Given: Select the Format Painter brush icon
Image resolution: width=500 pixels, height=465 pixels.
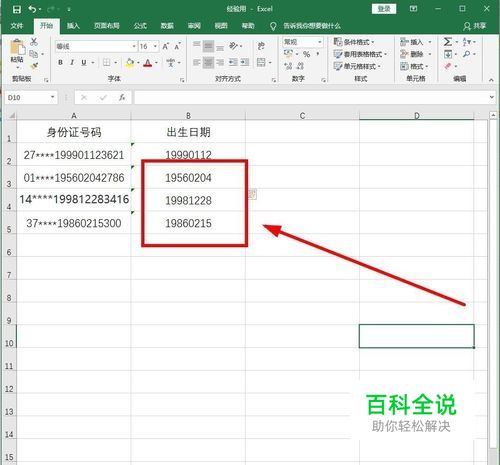Looking at the screenshot, I should pos(34,66).
